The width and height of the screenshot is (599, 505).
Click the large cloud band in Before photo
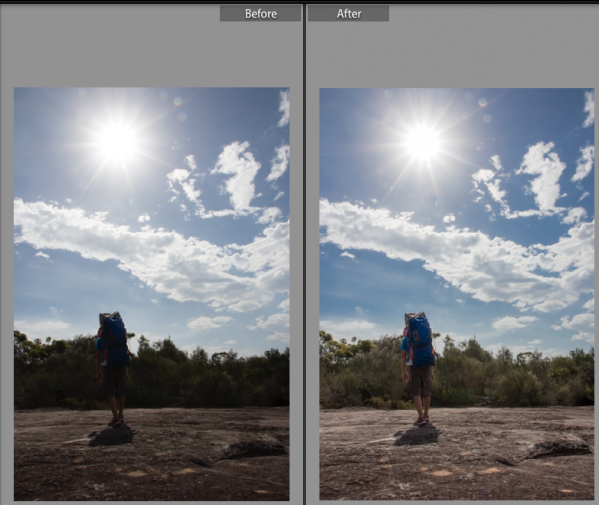tap(152, 252)
